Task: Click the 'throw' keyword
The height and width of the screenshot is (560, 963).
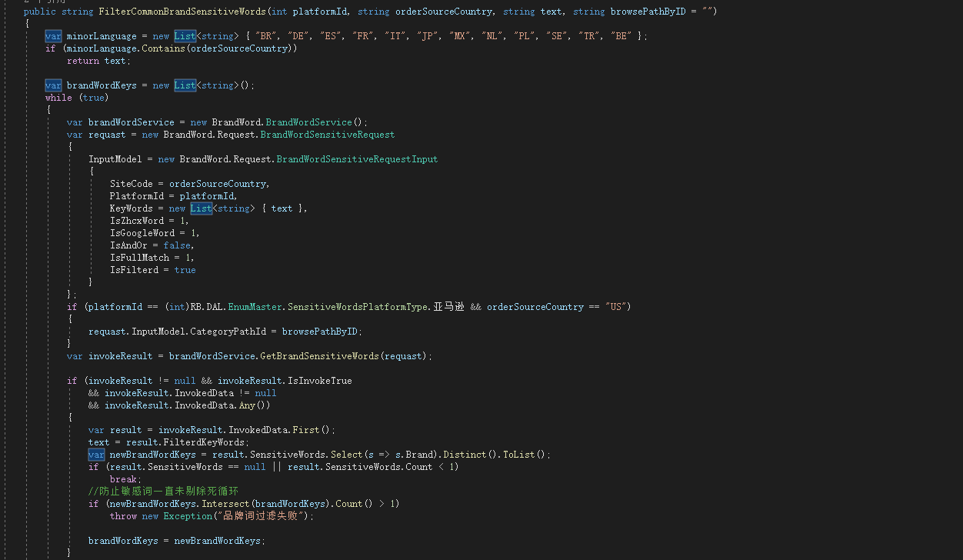Action: [x=123, y=516]
